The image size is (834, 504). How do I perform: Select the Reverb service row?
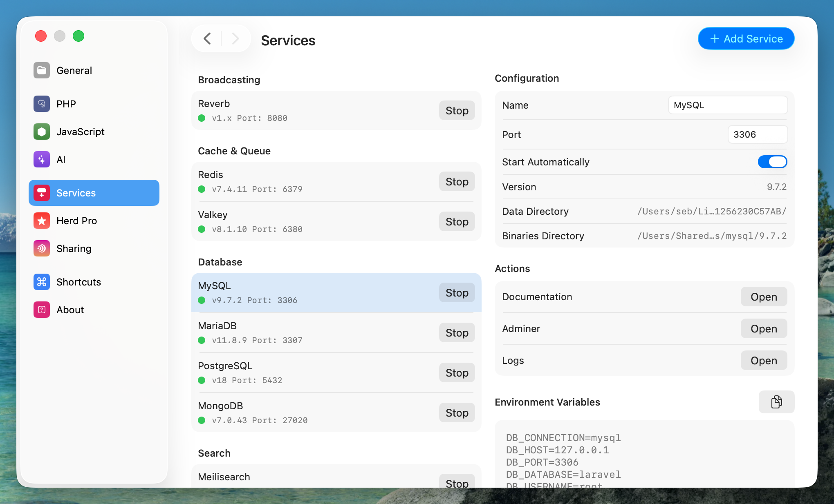click(x=336, y=111)
